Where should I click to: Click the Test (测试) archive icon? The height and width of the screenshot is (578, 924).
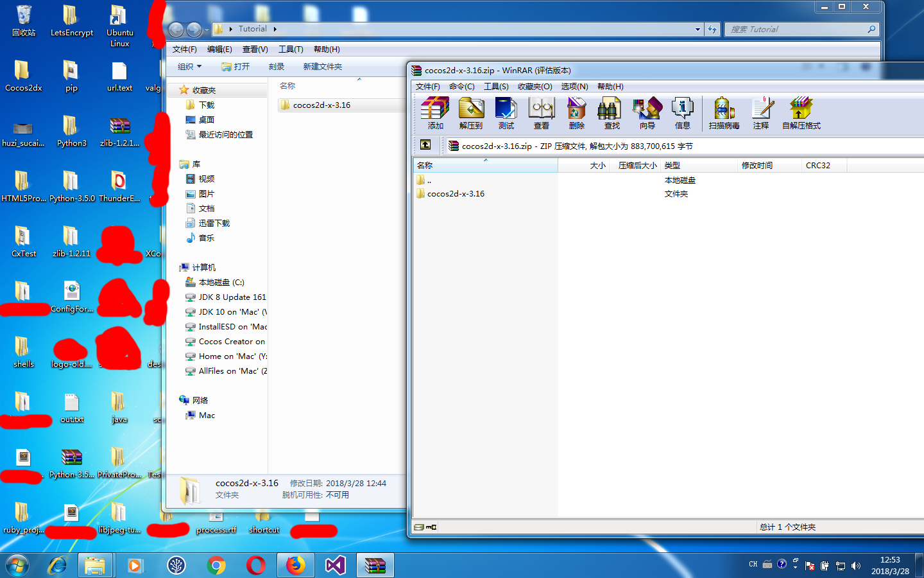[506, 113]
